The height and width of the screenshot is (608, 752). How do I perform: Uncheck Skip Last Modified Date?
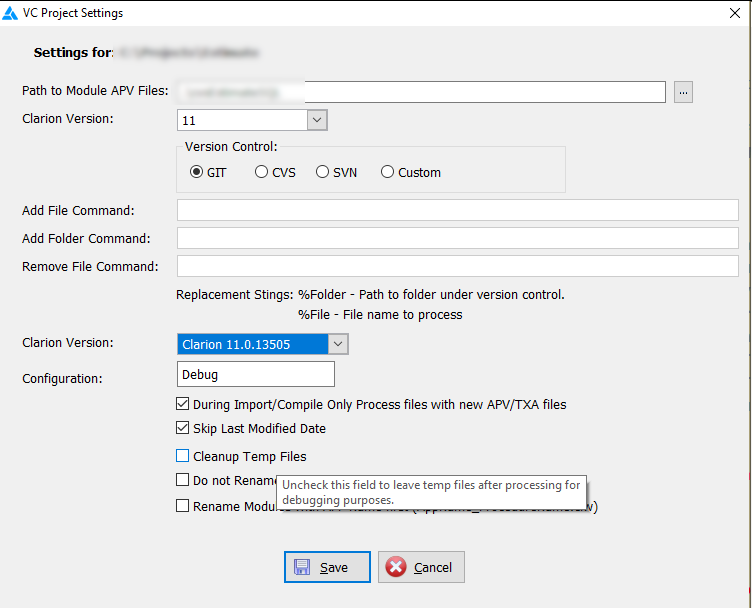point(183,429)
